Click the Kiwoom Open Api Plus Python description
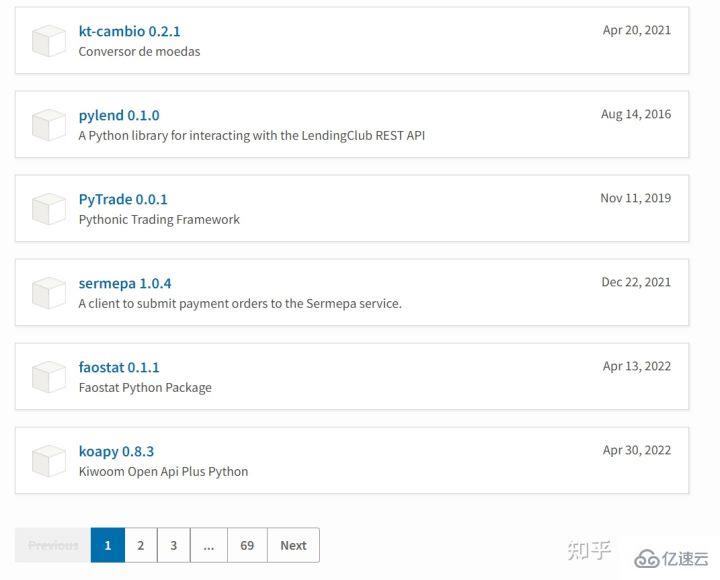Viewport: 720px width, 580px height. tap(163, 472)
